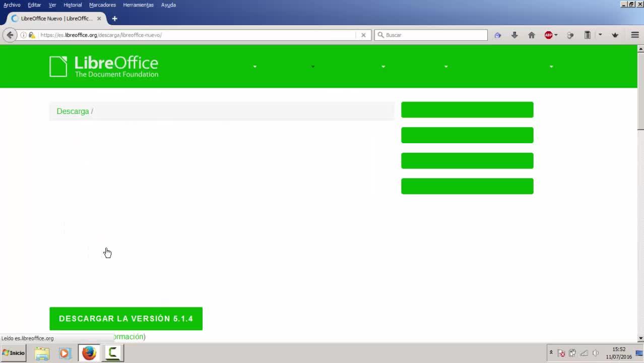Close the LibreOffice Nuevo tab
The image size is (644, 363).
pos(99,19)
